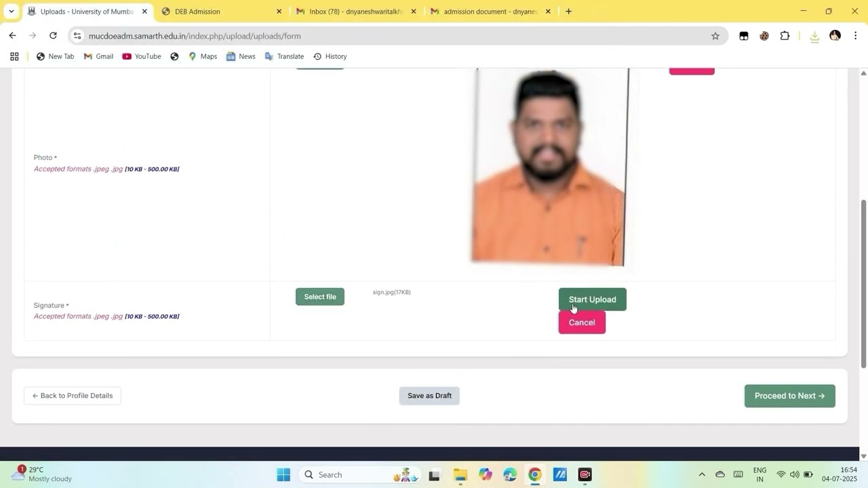This screenshot has height=488, width=868.
Task: Open the volume speaker tray icon
Action: (x=794, y=474)
